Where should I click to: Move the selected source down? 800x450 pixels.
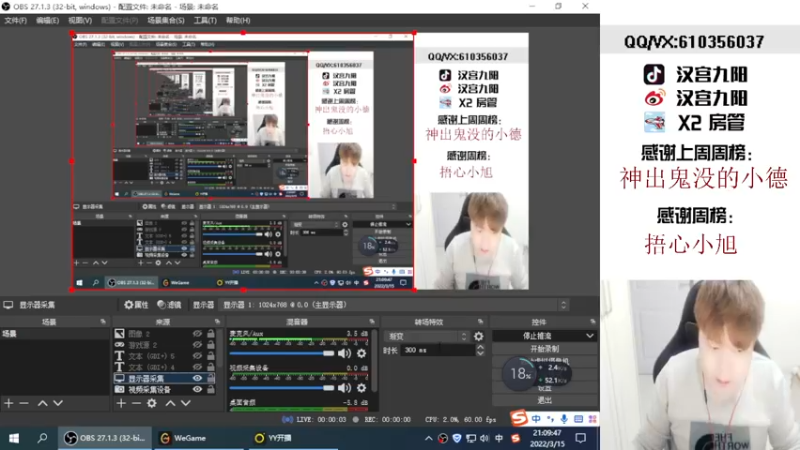185,403
